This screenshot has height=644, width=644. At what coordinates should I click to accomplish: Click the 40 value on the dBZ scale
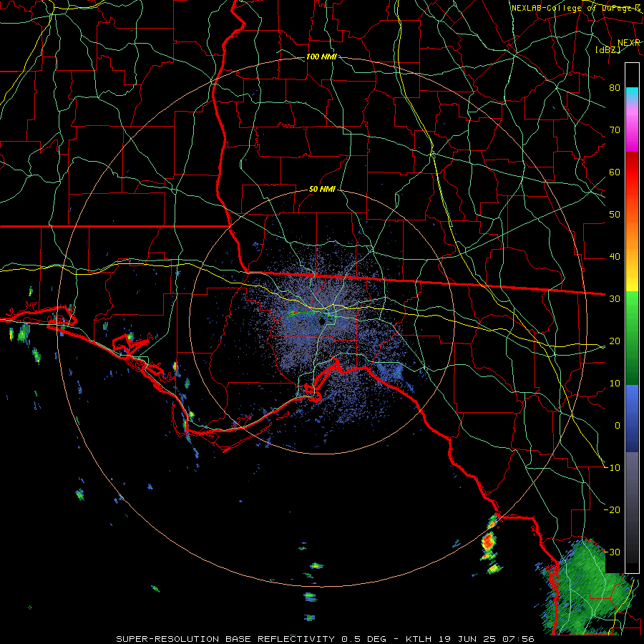[x=615, y=257]
